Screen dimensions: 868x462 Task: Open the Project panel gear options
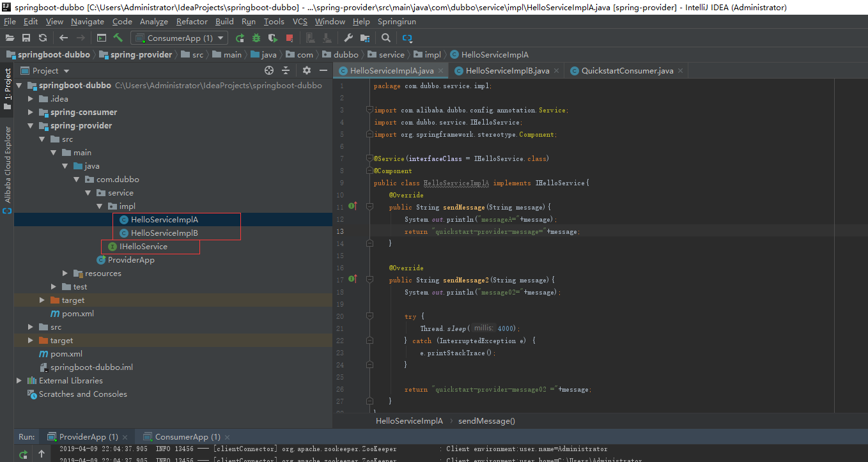tap(307, 71)
